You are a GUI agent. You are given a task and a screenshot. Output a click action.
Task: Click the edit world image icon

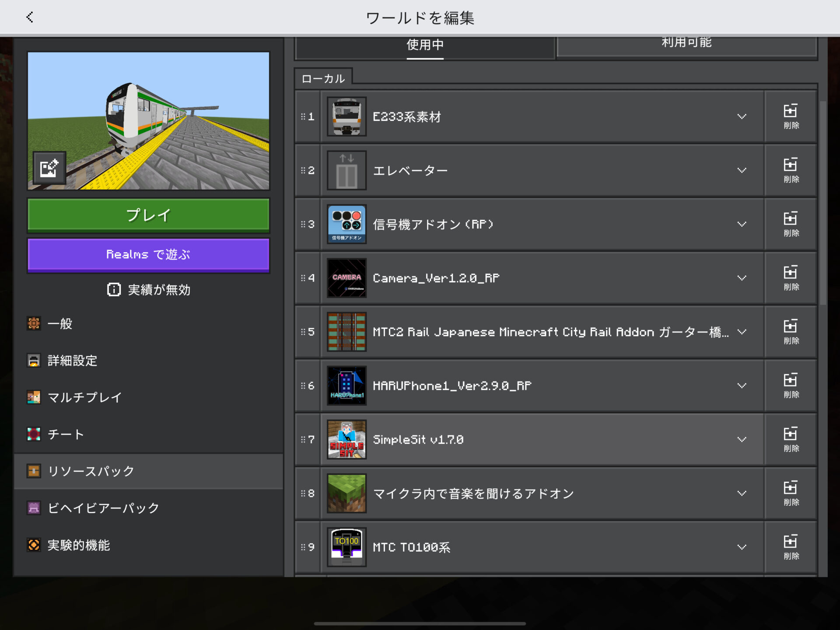click(x=49, y=168)
